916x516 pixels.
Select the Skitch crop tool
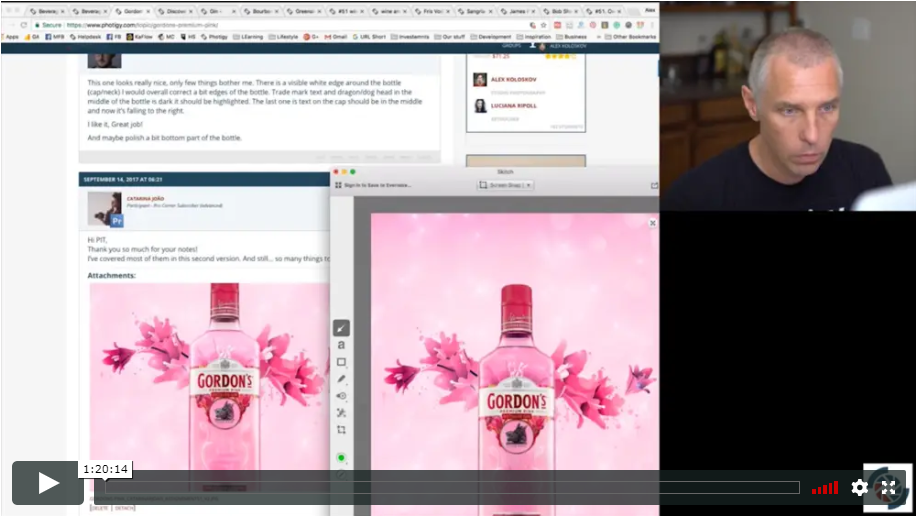coord(341,430)
